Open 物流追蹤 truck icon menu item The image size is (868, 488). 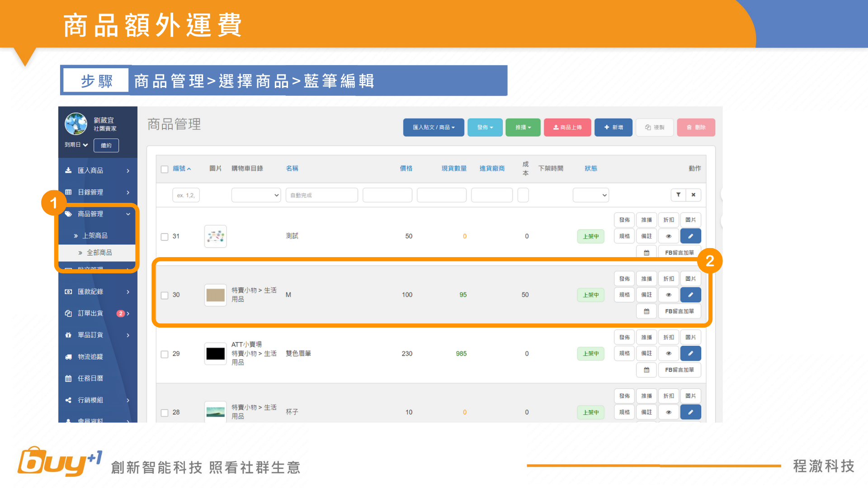90,357
